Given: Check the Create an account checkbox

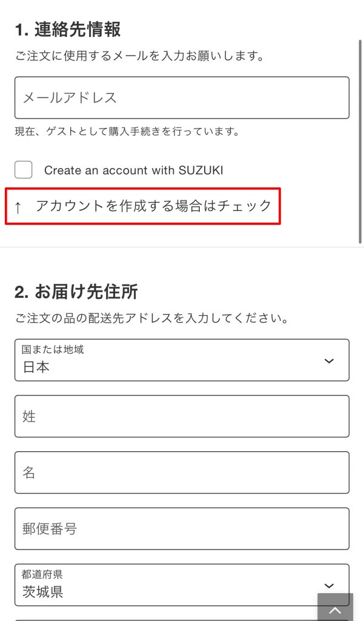Looking at the screenshot, I should click(24, 170).
